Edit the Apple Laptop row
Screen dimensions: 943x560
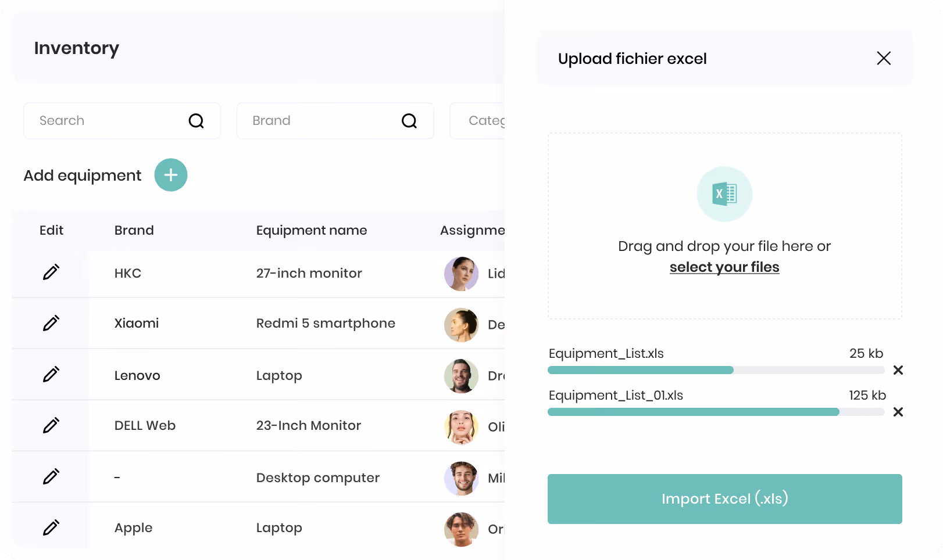tap(51, 527)
